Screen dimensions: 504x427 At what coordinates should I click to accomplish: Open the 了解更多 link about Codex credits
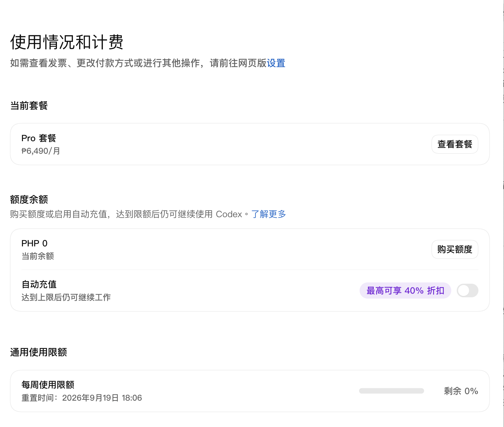tap(268, 214)
